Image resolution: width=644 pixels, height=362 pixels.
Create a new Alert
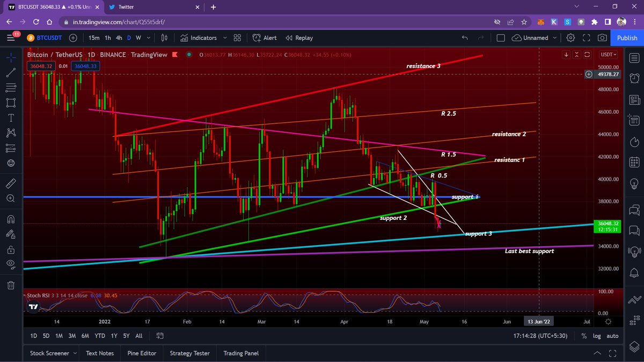[264, 38]
